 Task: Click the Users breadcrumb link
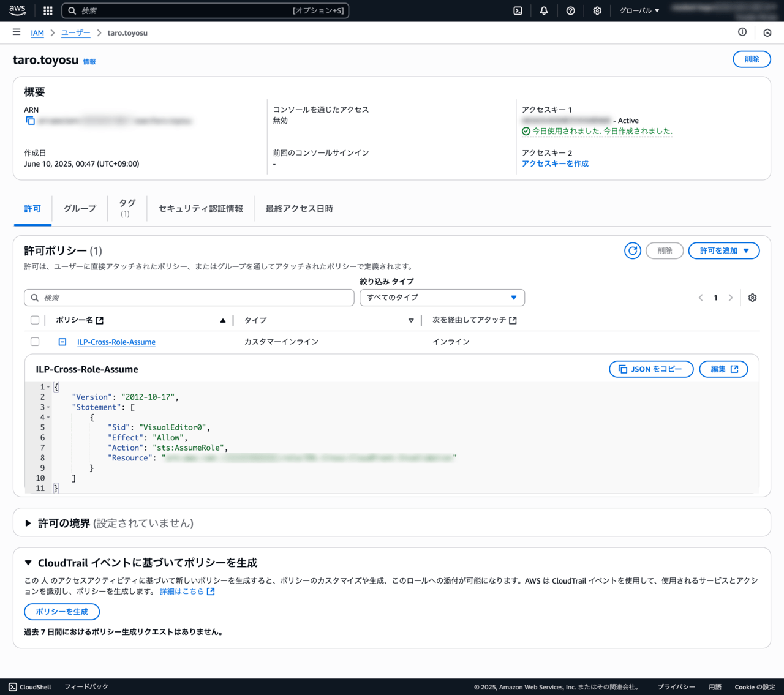pos(76,33)
